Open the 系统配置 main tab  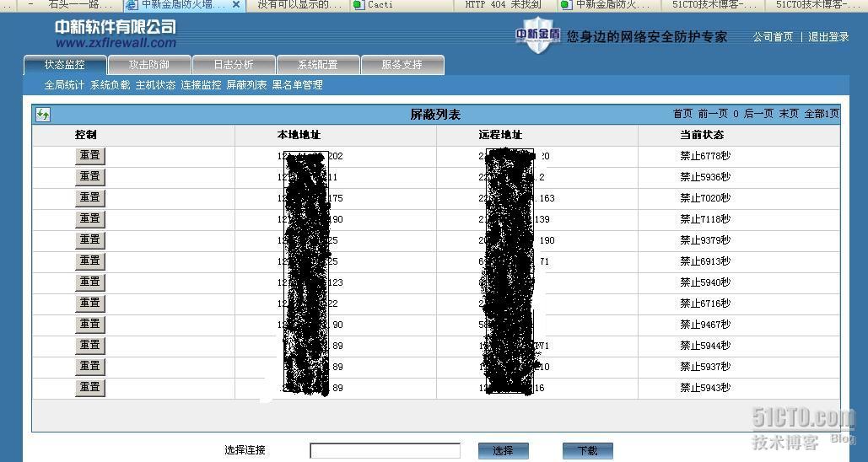[x=318, y=65]
